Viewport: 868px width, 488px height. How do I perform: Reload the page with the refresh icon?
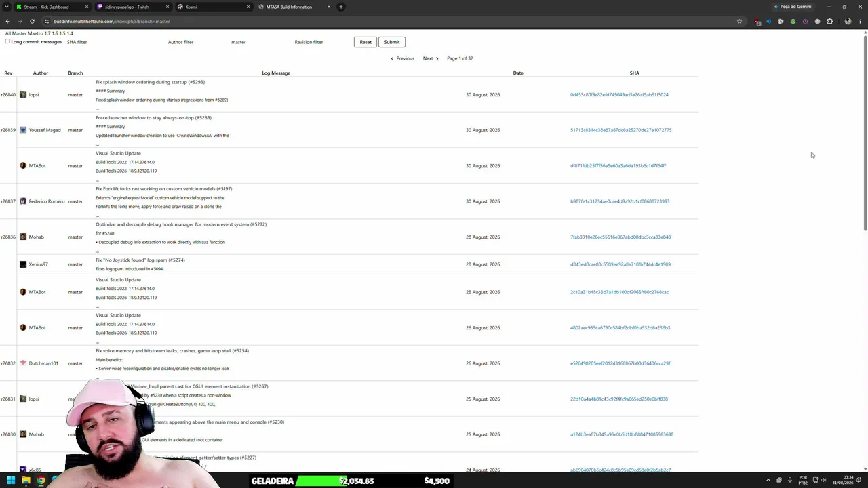click(x=32, y=21)
